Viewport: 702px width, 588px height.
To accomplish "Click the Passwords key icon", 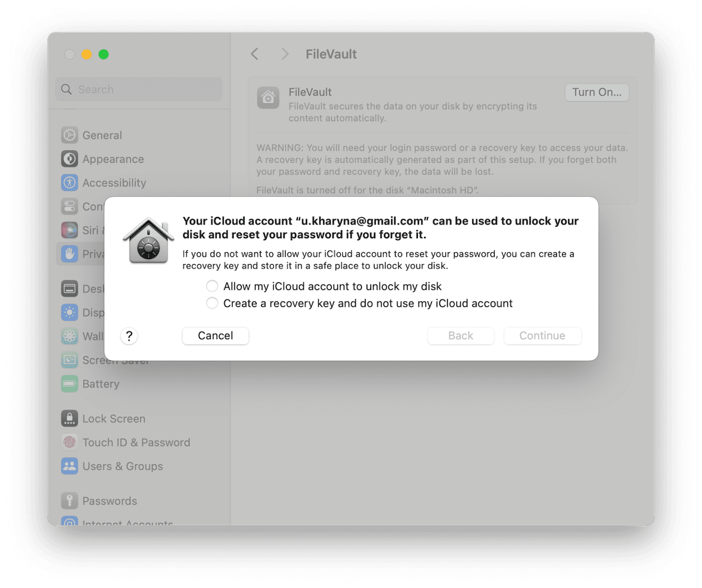I will point(69,501).
